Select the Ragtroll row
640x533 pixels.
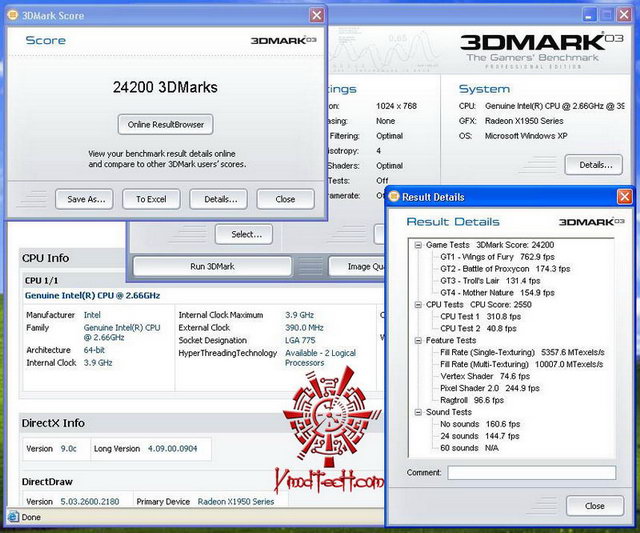tap(472, 400)
